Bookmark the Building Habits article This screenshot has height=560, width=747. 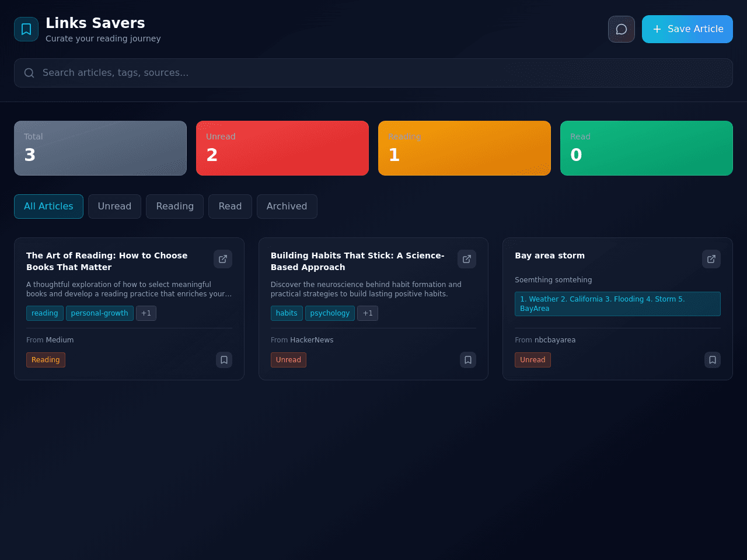pyautogui.click(x=468, y=360)
